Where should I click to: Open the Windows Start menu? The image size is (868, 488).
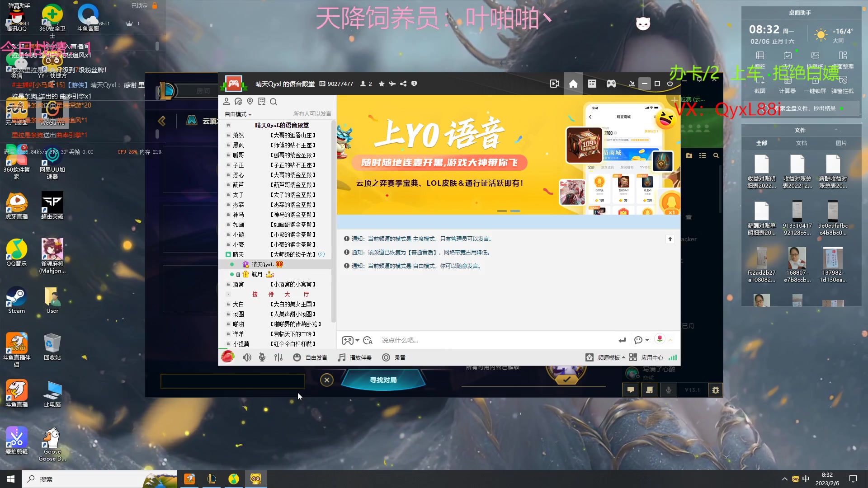click(11, 479)
